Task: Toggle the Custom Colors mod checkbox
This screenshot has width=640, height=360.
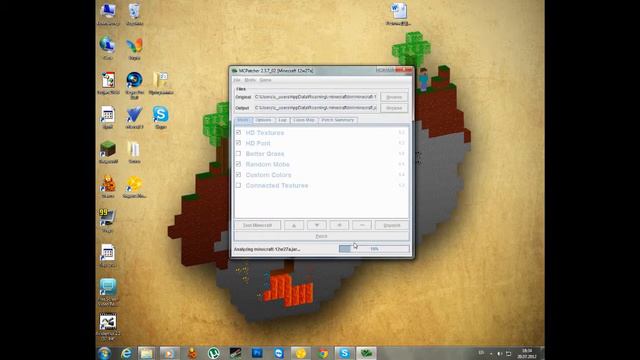Action: 239,175
